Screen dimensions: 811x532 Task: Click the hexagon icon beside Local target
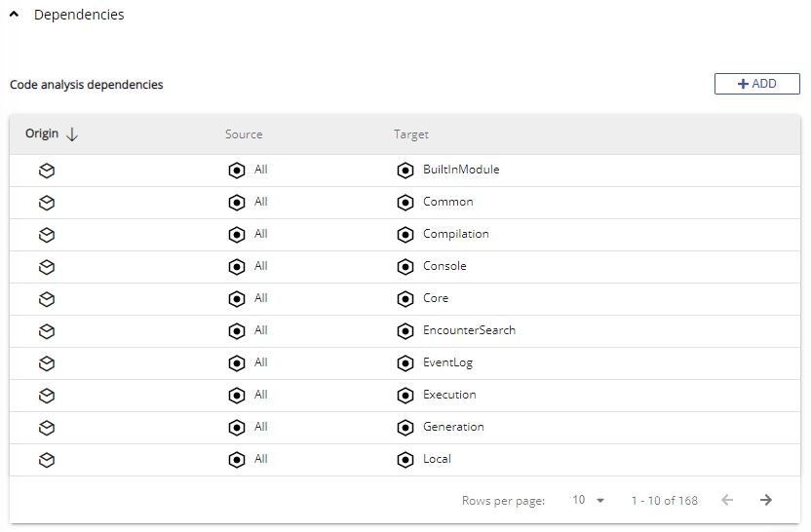(x=405, y=460)
